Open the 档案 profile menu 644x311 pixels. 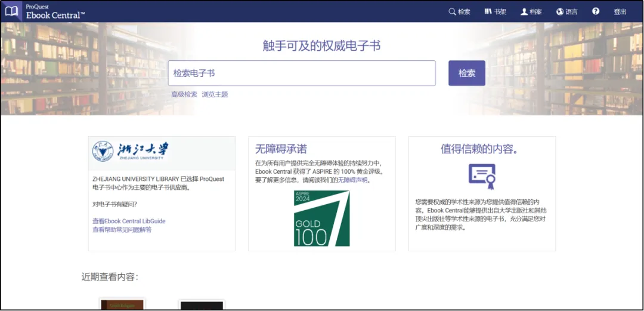531,12
